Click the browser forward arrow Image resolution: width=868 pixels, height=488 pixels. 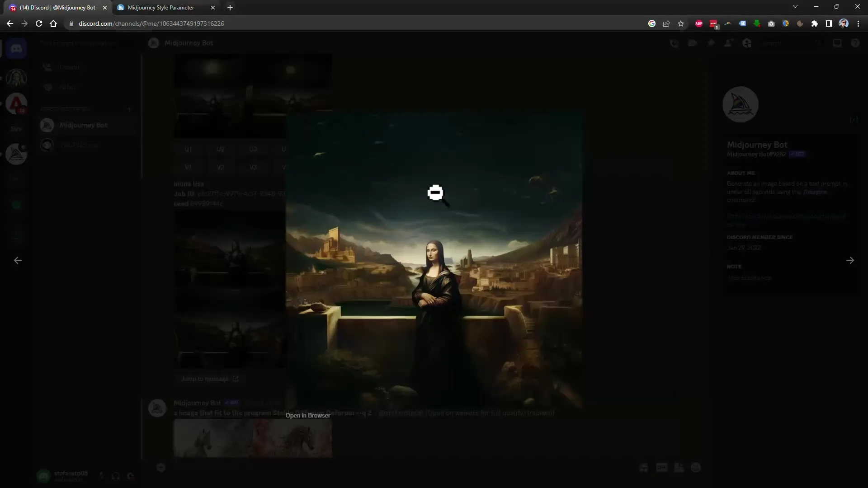coord(24,23)
